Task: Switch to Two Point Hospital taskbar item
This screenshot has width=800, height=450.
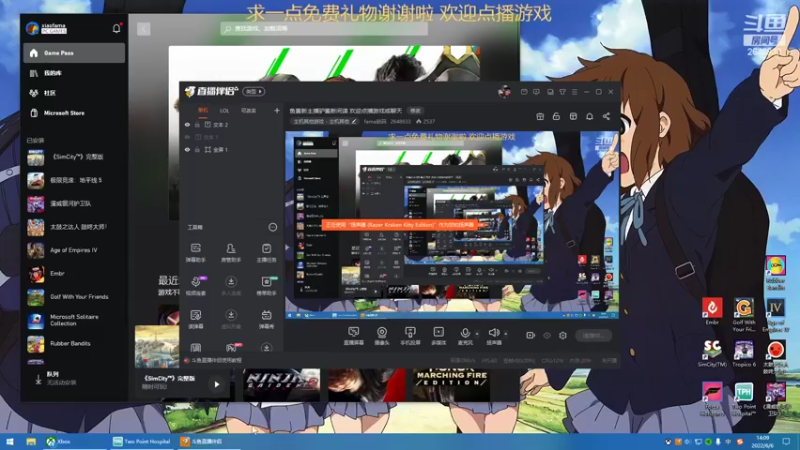Action: pyautogui.click(x=142, y=441)
